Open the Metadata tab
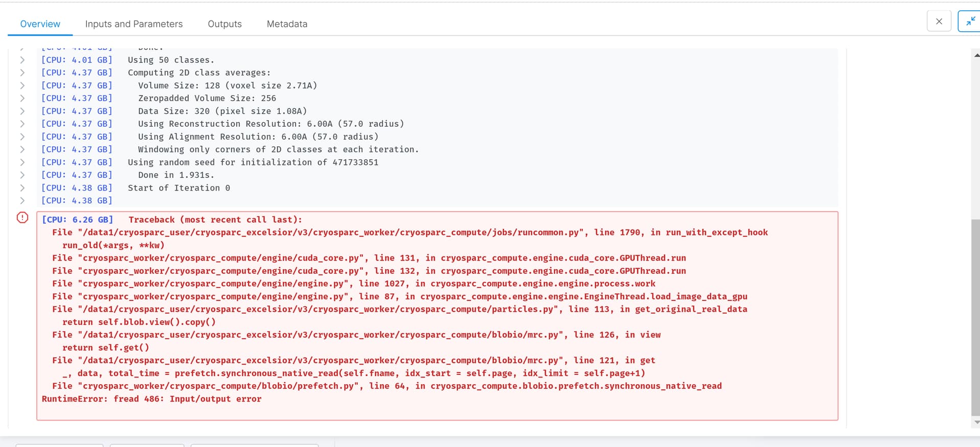Screen dimensions: 980x447 (287, 24)
